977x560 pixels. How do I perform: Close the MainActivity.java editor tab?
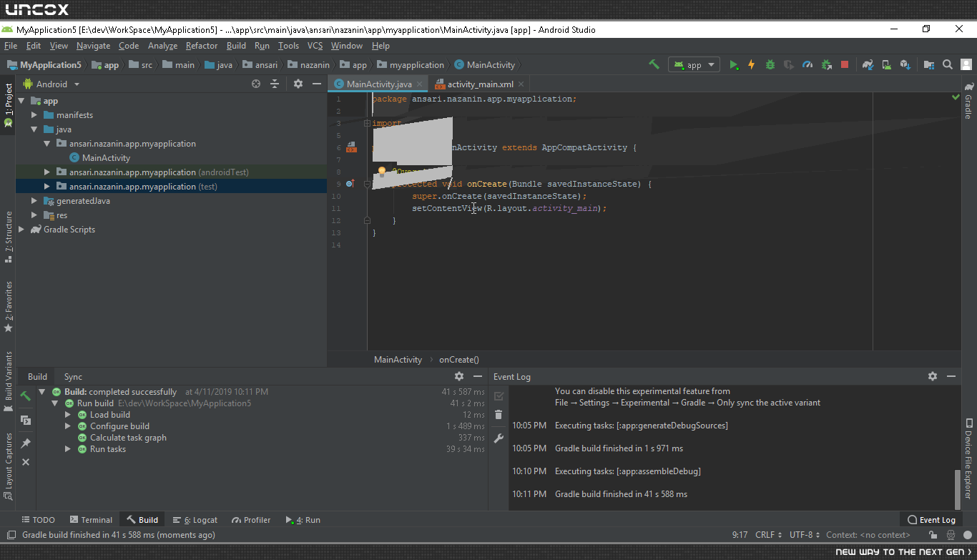(420, 84)
